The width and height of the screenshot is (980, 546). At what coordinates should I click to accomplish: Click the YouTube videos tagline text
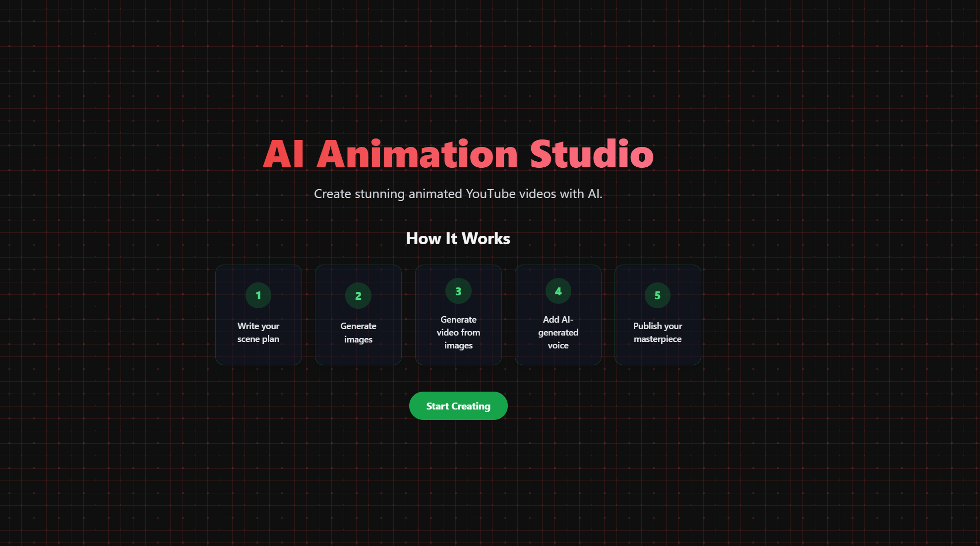click(458, 194)
